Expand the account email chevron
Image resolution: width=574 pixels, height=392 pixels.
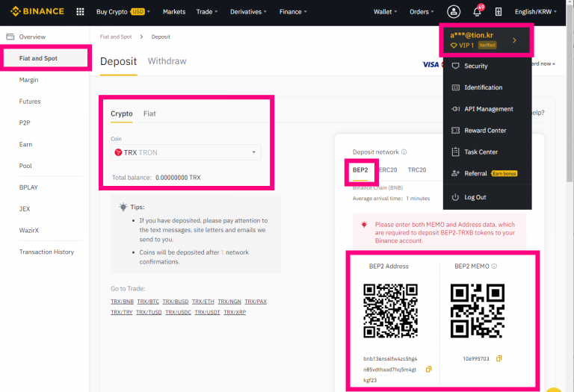[x=514, y=40]
